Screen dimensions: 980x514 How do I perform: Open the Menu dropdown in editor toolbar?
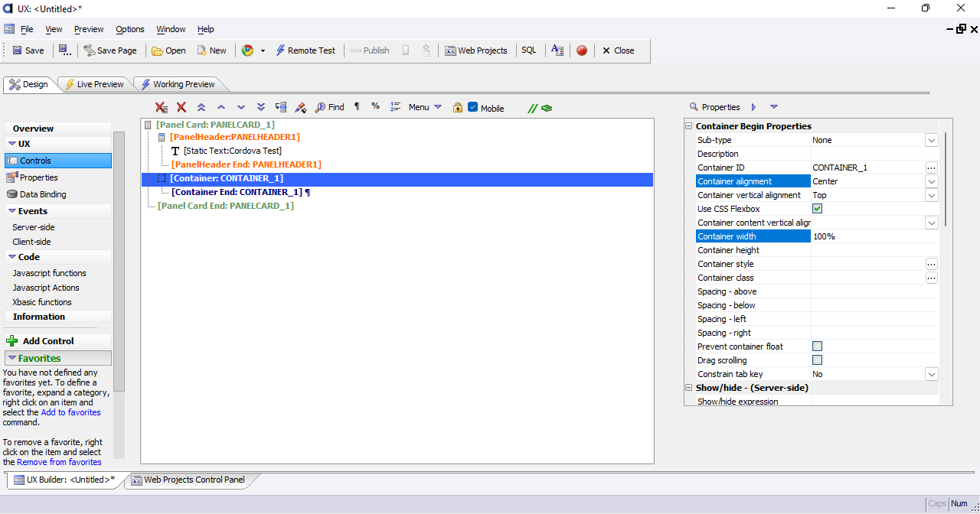click(x=425, y=107)
